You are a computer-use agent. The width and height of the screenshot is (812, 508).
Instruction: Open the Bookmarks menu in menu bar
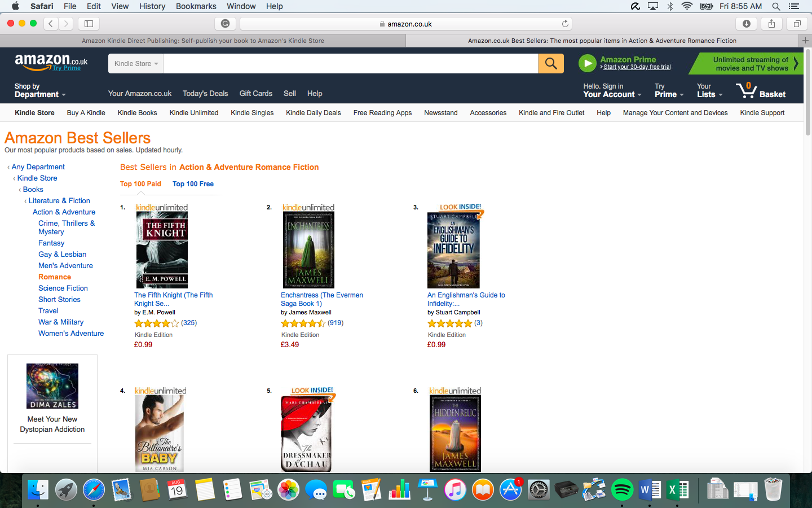(x=196, y=6)
